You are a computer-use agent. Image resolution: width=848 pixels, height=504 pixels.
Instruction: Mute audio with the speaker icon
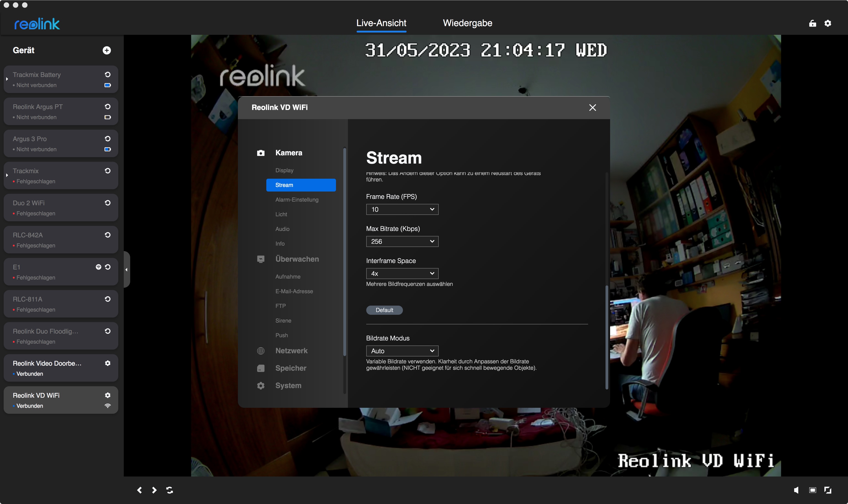point(796,490)
